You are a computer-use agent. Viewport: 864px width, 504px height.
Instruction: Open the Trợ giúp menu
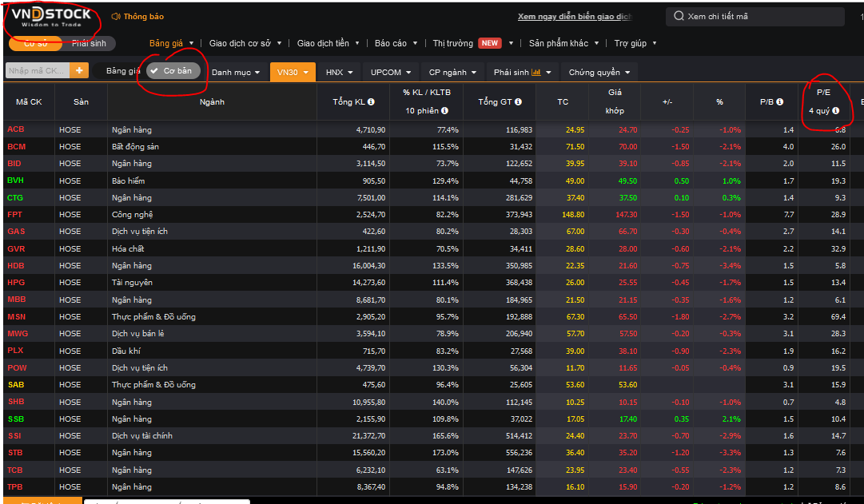(x=635, y=43)
